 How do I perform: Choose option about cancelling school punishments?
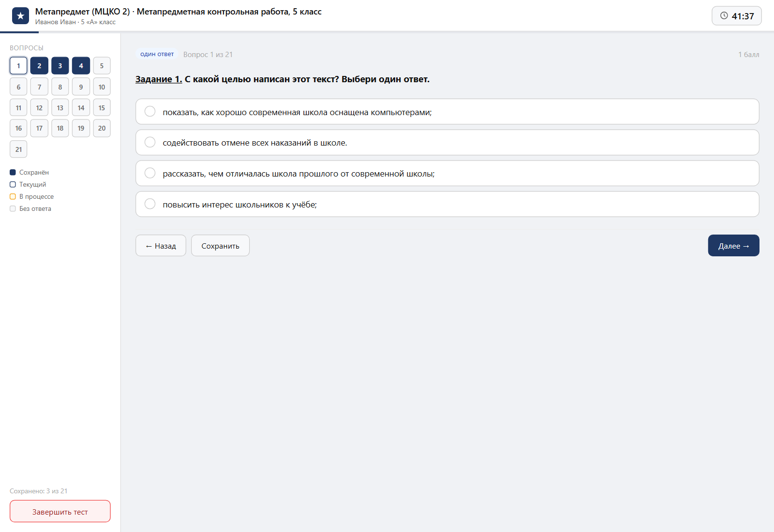coord(447,143)
